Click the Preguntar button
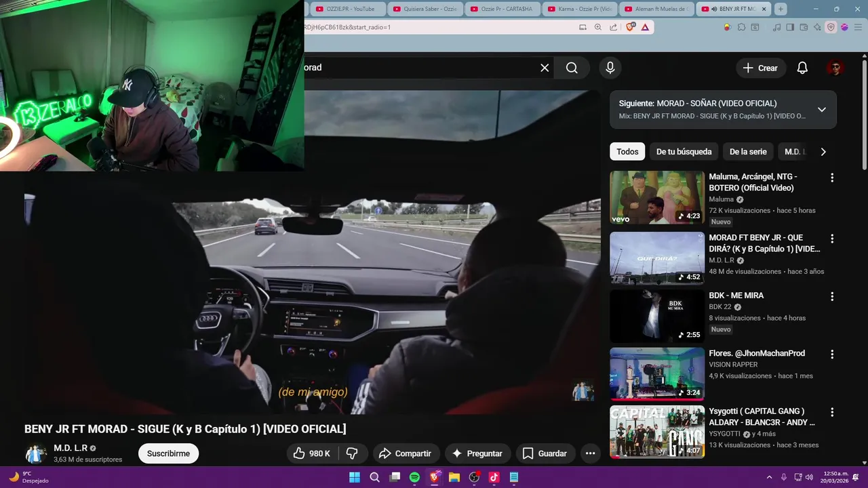Screen dimensions: 868x488 (x=477, y=453)
